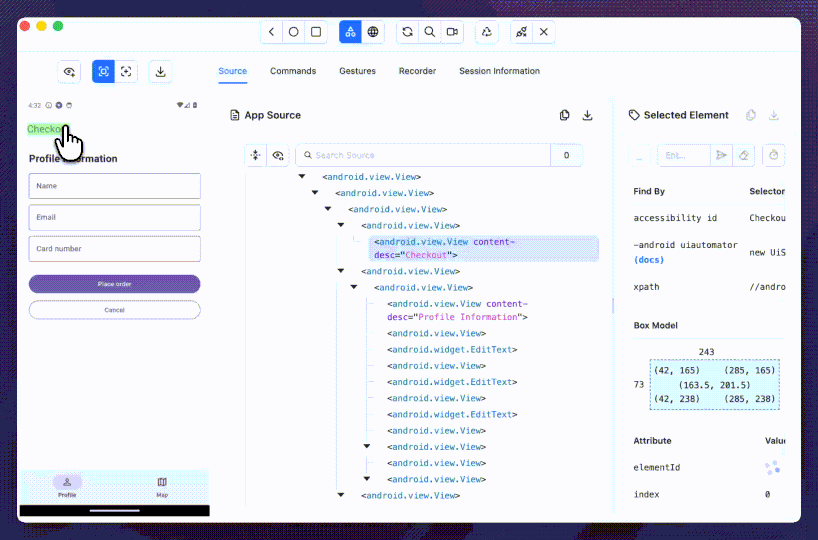Download the device screenshot

pyautogui.click(x=160, y=71)
